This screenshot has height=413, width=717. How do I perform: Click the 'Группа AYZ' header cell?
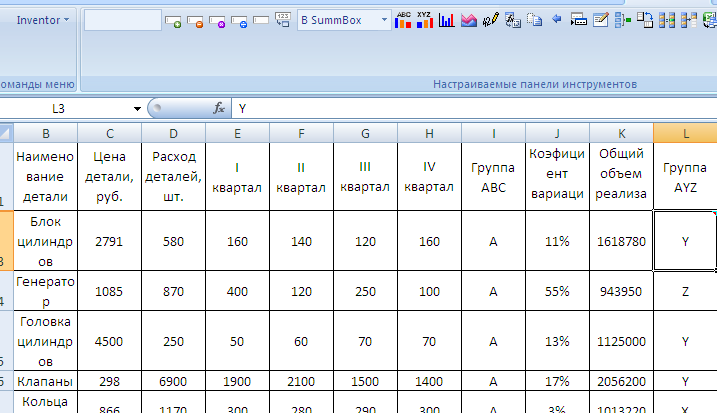point(685,177)
